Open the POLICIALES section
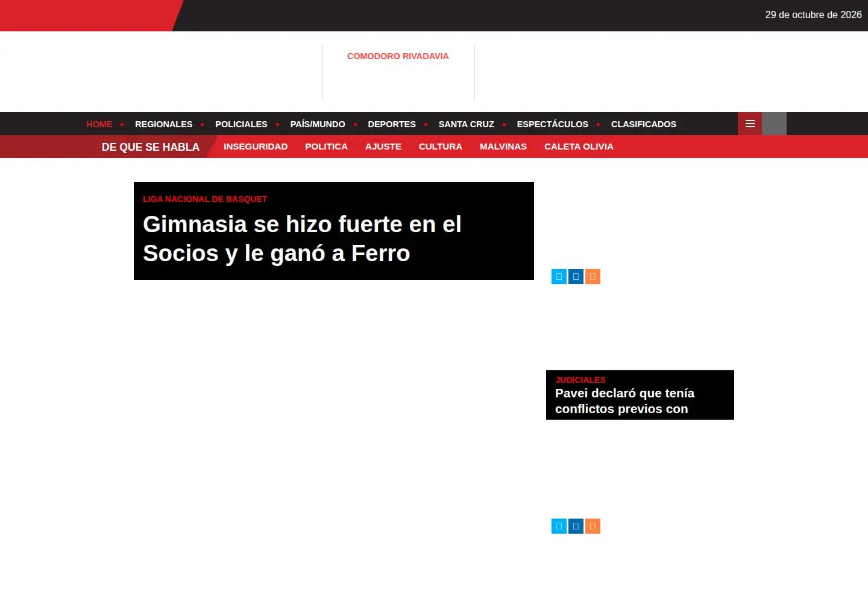The width and height of the screenshot is (868, 603). tap(241, 124)
